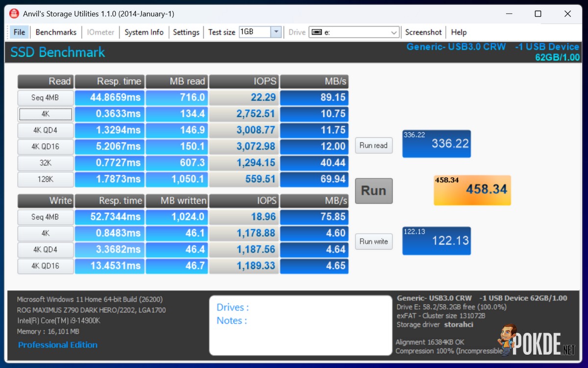Select the 1,189.33 IOPS write value
The width and height of the screenshot is (588, 368).
244,266
